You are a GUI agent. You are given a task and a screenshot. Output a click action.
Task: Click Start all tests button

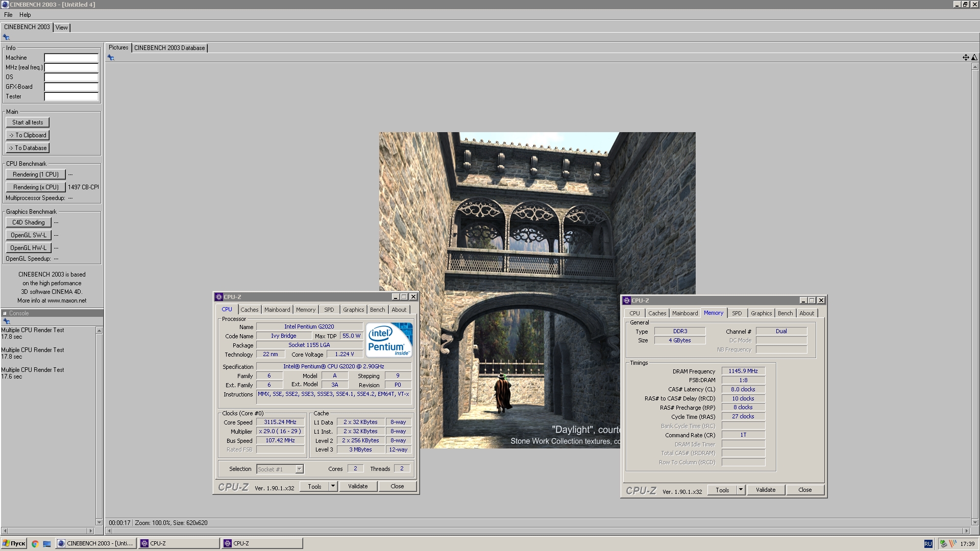(28, 122)
